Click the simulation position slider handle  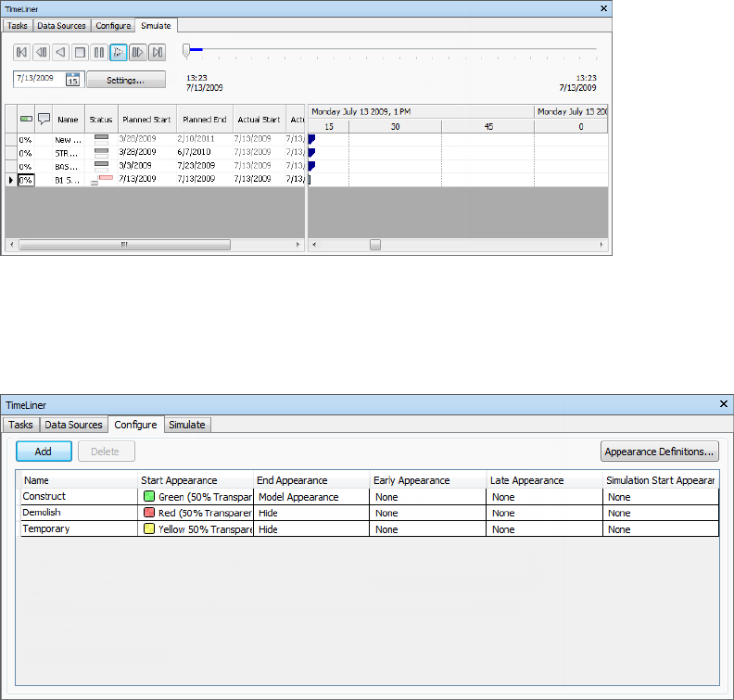pos(186,50)
